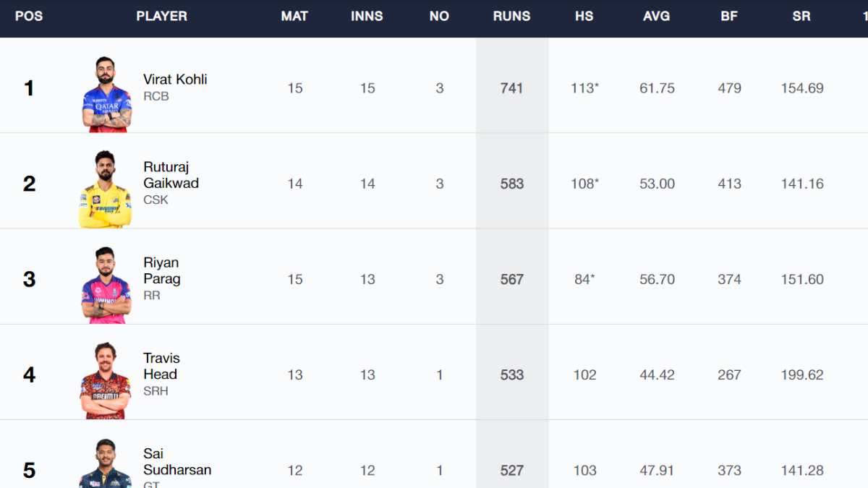This screenshot has width=868, height=488.
Task: Click Travis Head's player photo
Action: tap(106, 380)
